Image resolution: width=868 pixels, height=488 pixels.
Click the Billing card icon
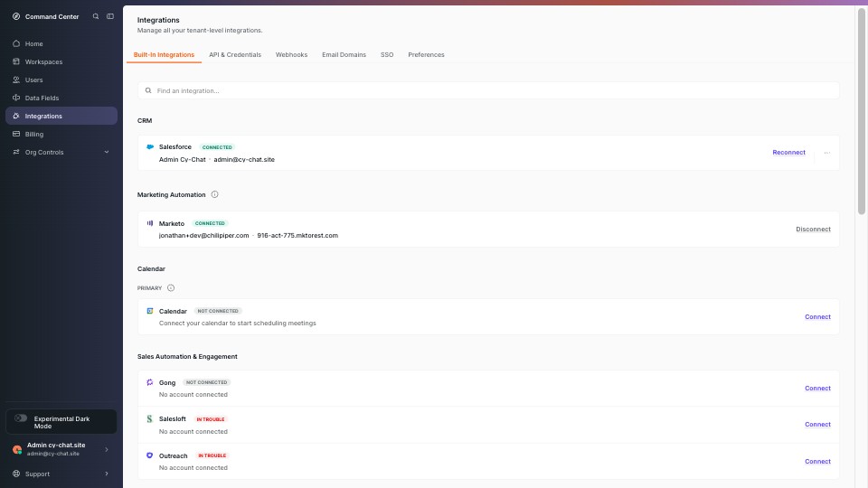pyautogui.click(x=16, y=134)
